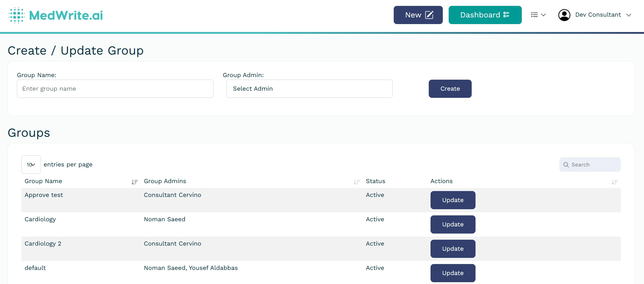Sort by Actions column icon

[x=615, y=182]
